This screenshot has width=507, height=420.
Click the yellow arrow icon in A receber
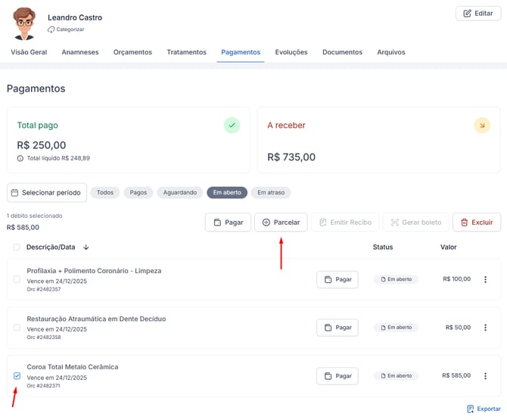[x=482, y=126]
